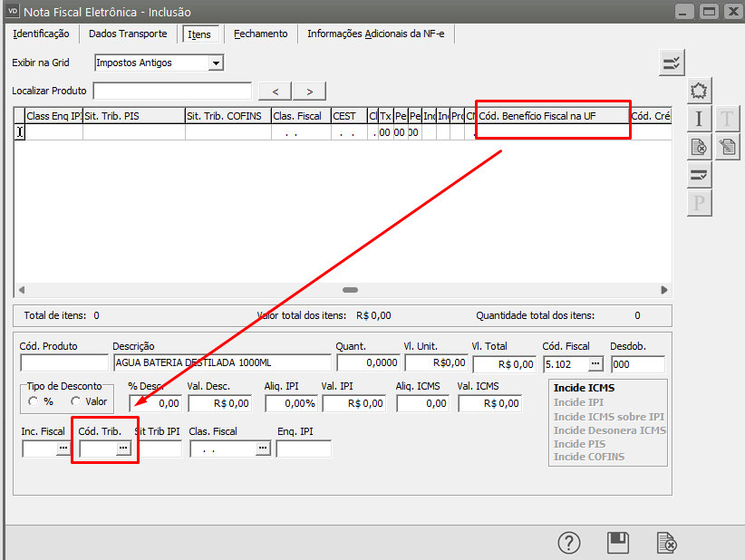Click the grid's horizontal scrollbar thumb
The image size is (745, 560).
[350, 290]
